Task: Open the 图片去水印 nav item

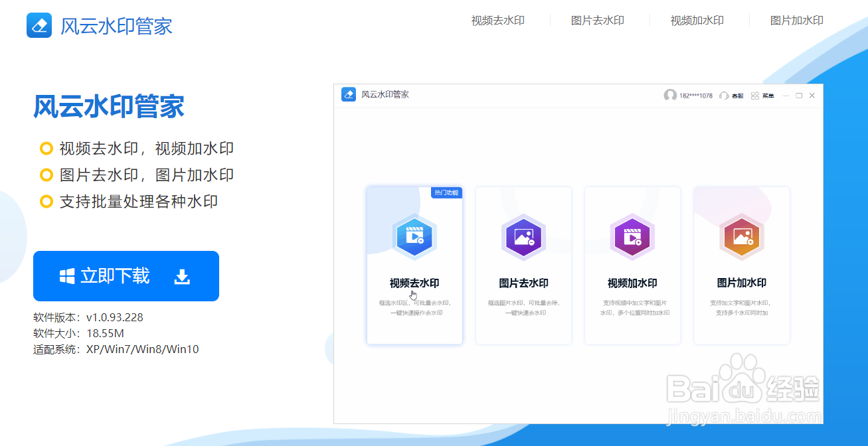Action: [598, 21]
